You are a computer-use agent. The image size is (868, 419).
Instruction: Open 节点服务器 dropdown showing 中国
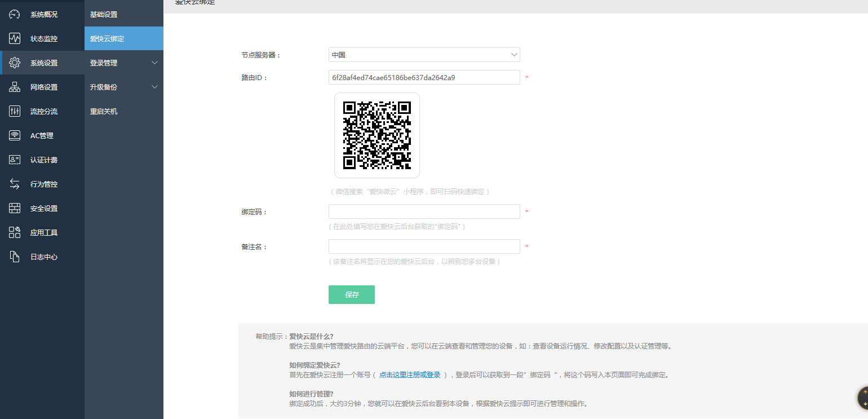pos(424,55)
